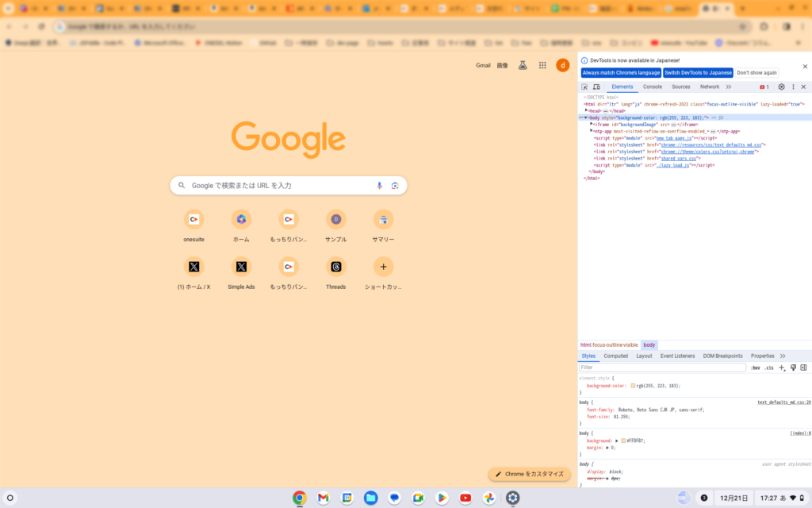Select the Elements tab
This screenshot has width=812, height=508.
(622, 87)
